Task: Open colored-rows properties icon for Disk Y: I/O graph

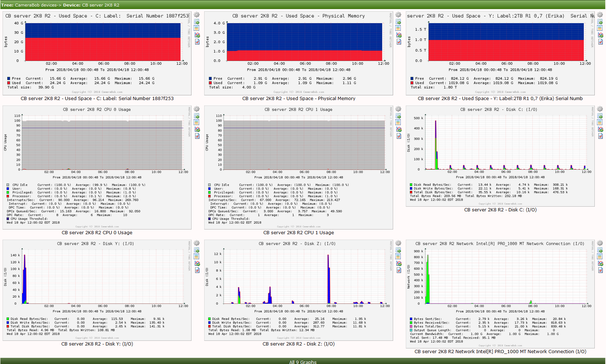Action: [x=197, y=257]
